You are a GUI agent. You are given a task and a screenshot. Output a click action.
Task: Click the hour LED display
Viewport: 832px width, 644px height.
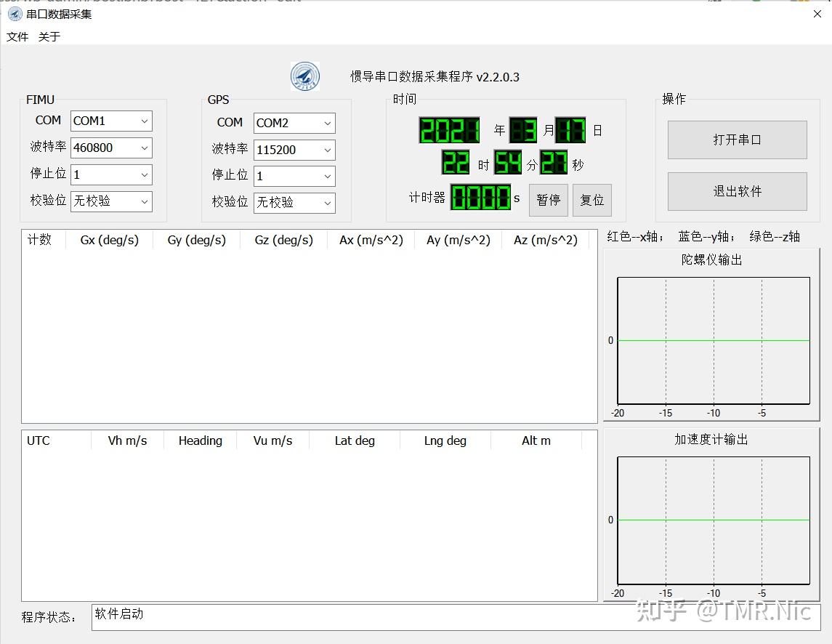click(456, 163)
